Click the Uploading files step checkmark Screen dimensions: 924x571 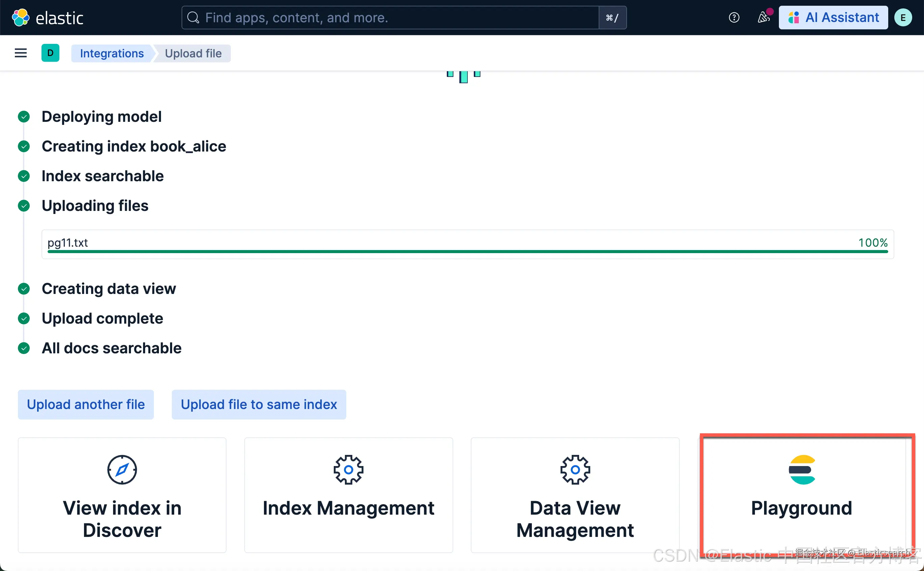coord(24,206)
